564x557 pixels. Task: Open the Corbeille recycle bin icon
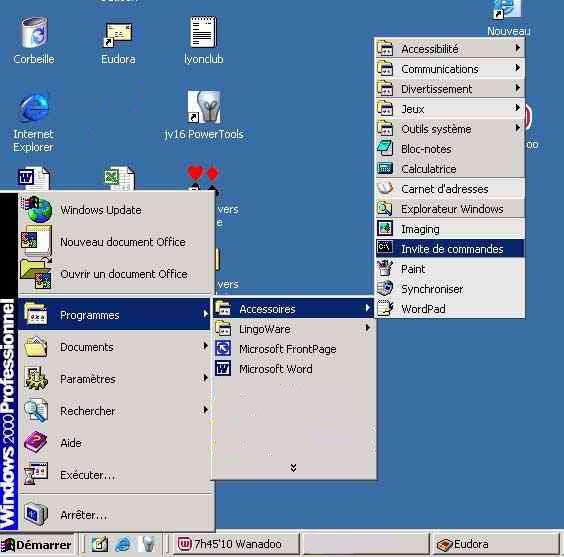(x=34, y=33)
